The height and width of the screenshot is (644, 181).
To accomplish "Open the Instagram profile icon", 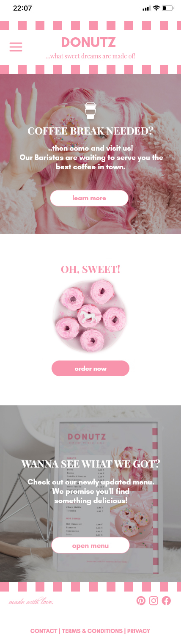I will pyautogui.click(x=154, y=600).
